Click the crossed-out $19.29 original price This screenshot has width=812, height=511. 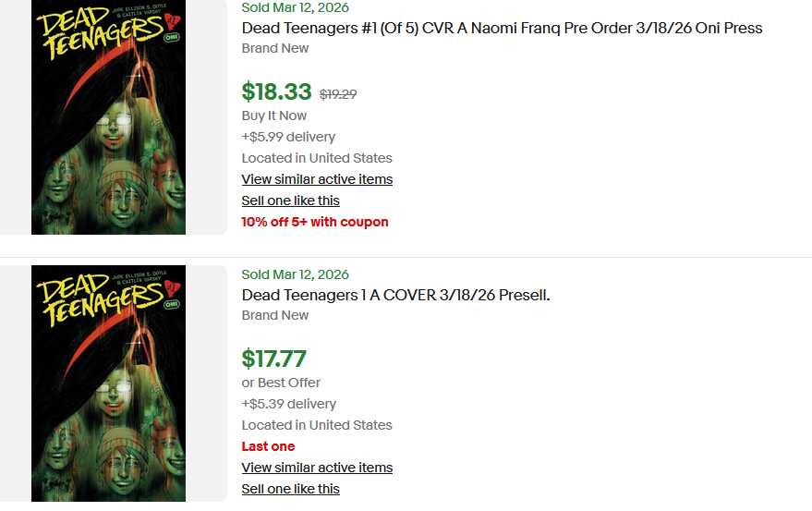coord(338,93)
